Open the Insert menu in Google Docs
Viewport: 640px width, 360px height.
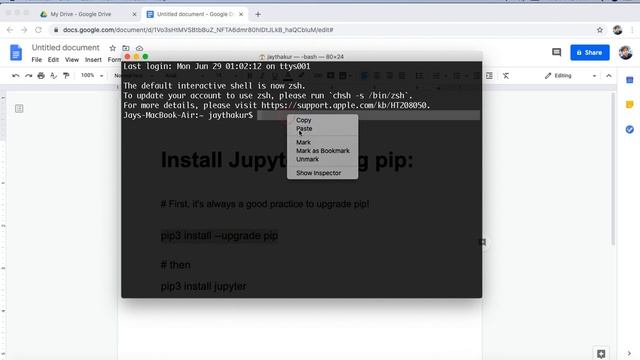point(93,60)
